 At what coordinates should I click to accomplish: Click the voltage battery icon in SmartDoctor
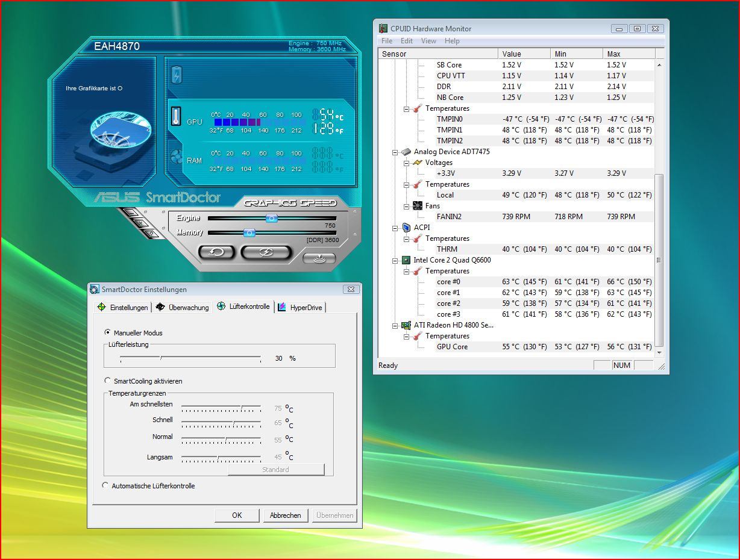pyautogui.click(x=177, y=75)
